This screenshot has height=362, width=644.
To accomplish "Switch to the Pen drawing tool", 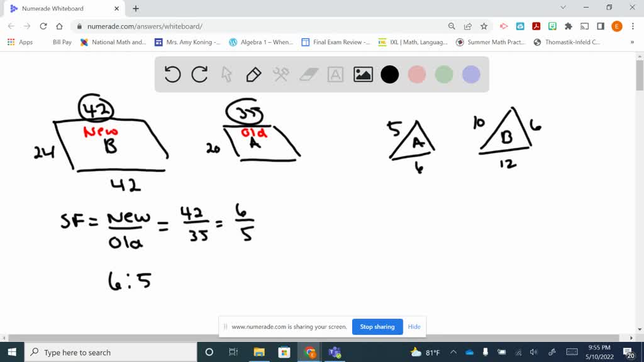I will coord(253,74).
